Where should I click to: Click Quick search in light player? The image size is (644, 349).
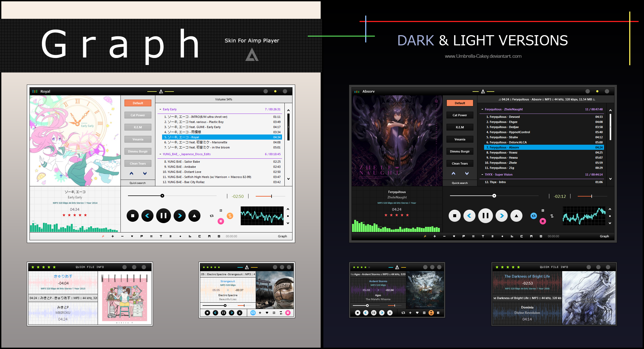[x=138, y=183]
